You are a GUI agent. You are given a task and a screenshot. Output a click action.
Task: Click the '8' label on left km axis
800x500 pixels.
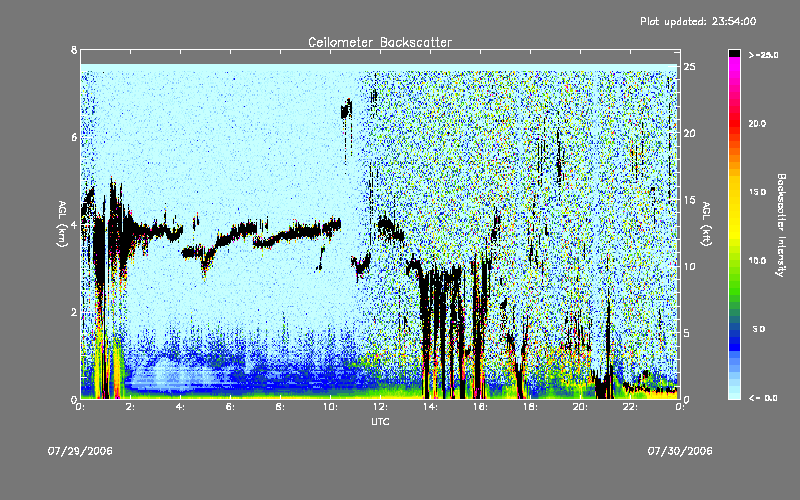click(74, 50)
